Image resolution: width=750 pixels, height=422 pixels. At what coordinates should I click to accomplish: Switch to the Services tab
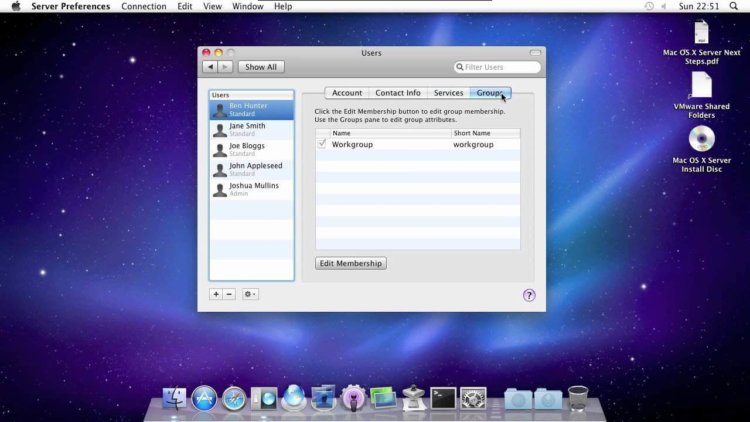[448, 93]
